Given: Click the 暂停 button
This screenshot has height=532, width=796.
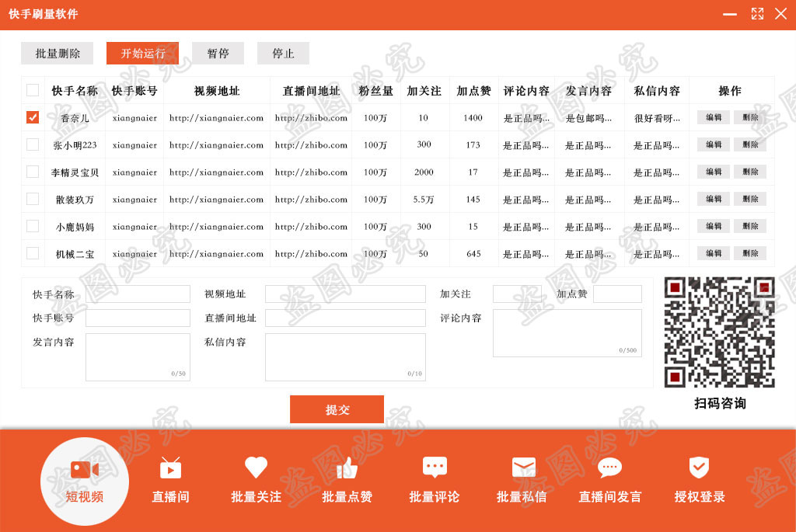Looking at the screenshot, I should click(x=218, y=54).
